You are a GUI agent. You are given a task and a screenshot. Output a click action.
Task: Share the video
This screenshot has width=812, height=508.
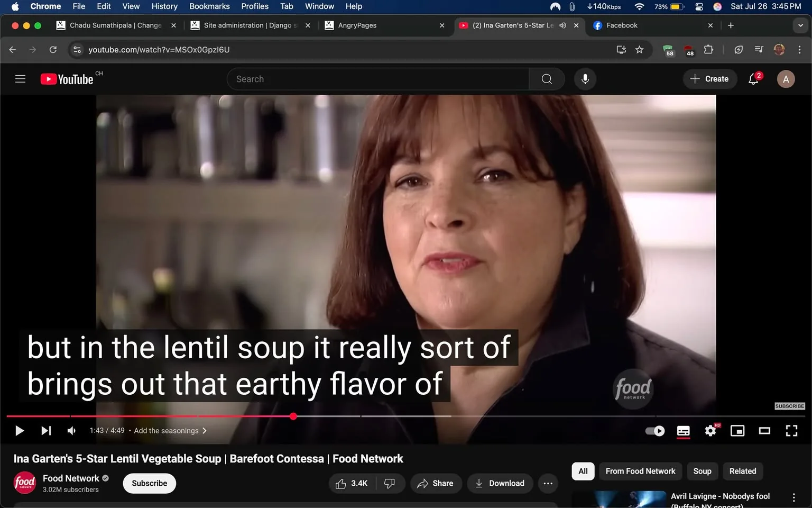click(x=436, y=483)
